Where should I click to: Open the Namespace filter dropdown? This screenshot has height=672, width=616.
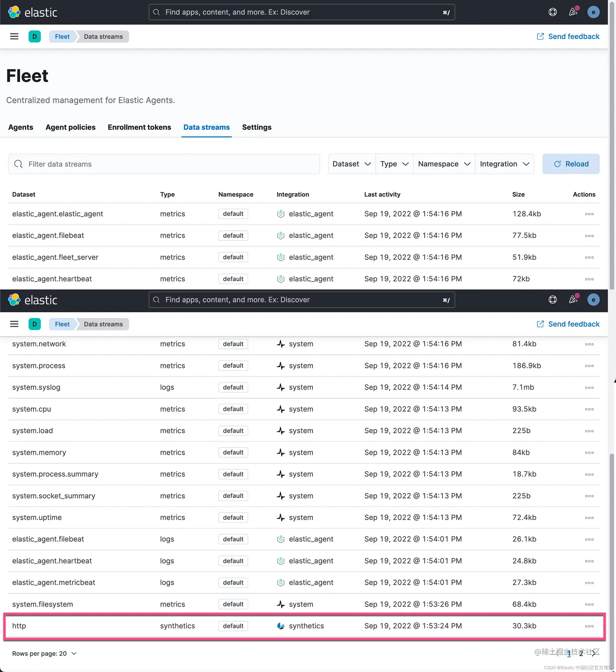pyautogui.click(x=444, y=164)
